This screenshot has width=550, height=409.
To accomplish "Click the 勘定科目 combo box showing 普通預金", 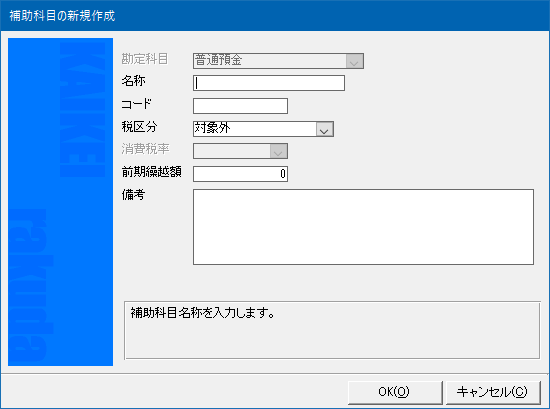I will pyautogui.click(x=278, y=61).
